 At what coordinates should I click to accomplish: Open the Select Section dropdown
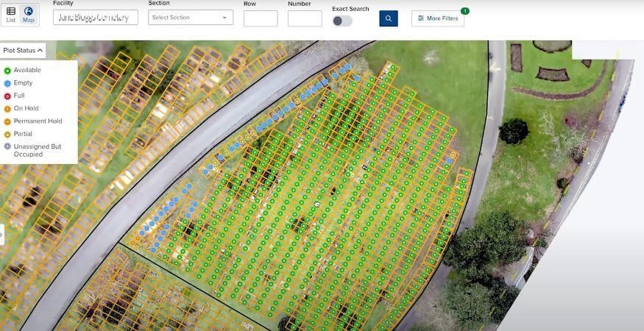pyautogui.click(x=191, y=18)
